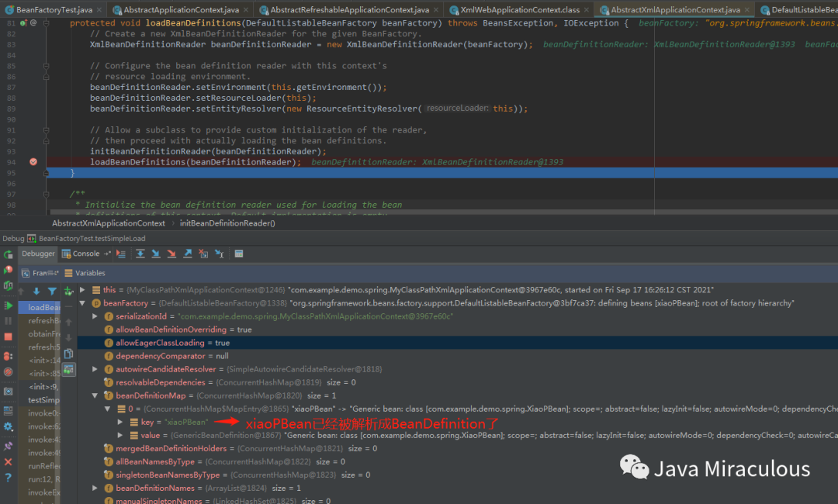838x504 pixels.
Task: Click Force Step Into red arrow
Action: (171, 254)
